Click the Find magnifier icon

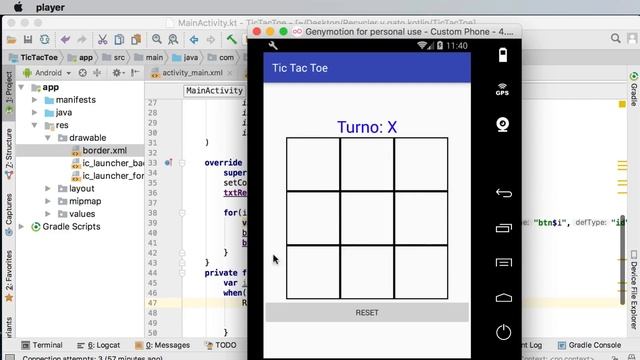[157, 39]
